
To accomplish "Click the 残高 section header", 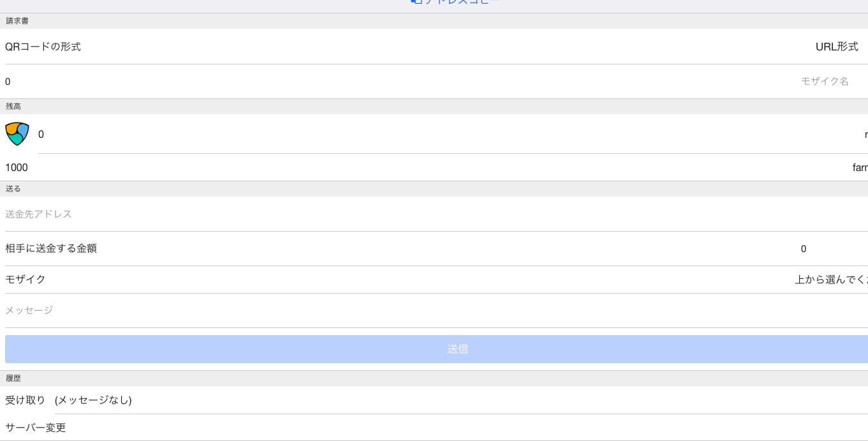I will tap(13, 107).
